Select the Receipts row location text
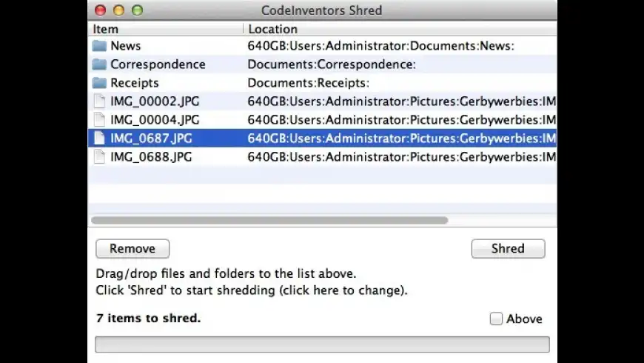644x363 pixels. [x=308, y=83]
